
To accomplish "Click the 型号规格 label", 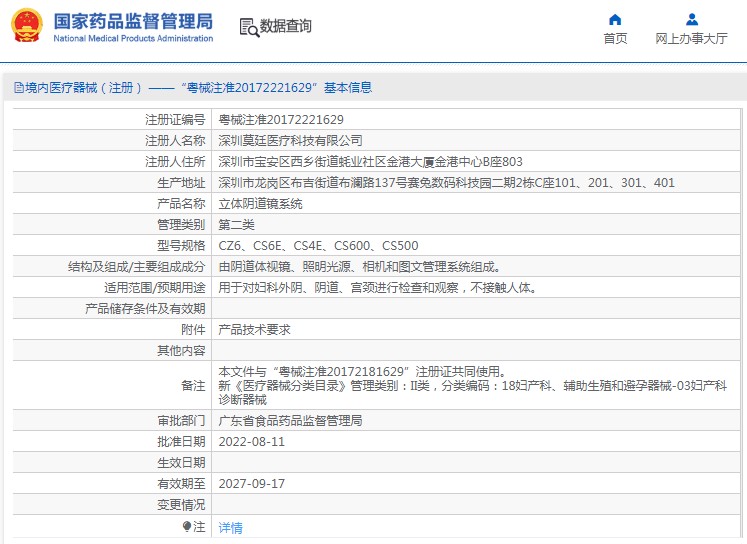I will pos(181,245).
